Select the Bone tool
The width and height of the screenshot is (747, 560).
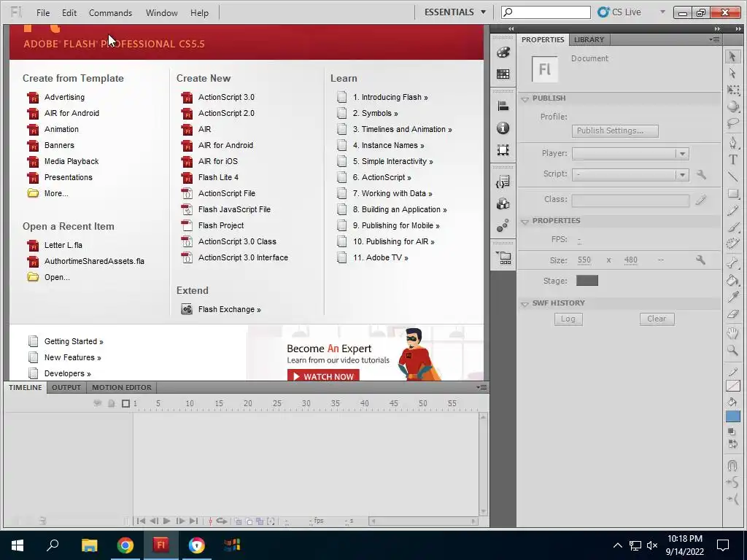732,262
